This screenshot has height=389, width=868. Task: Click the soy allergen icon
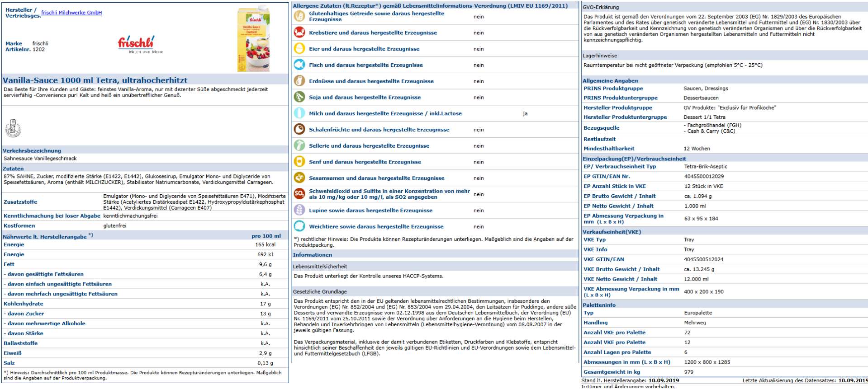click(299, 97)
